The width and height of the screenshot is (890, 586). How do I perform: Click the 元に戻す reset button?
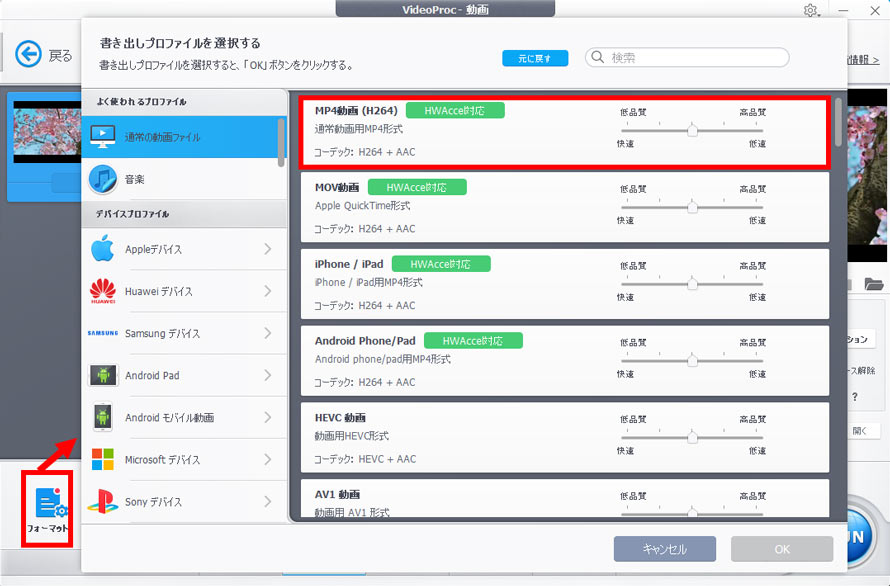[535, 58]
